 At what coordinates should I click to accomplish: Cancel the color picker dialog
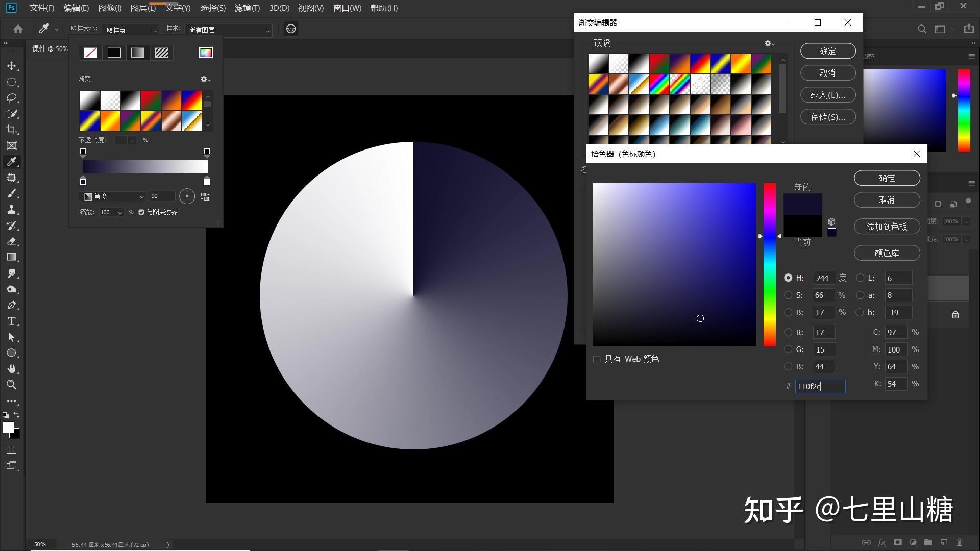887,200
